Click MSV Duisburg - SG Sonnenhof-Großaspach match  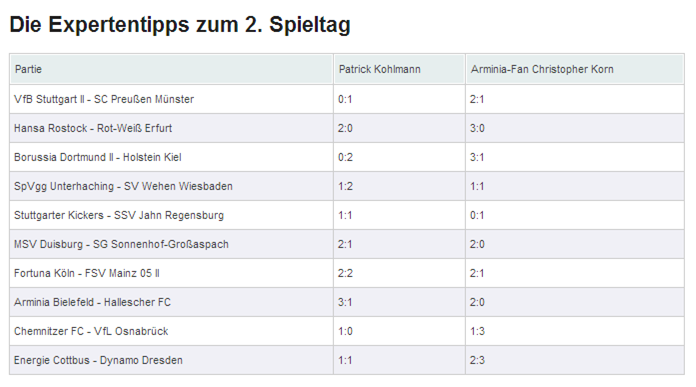click(121, 244)
